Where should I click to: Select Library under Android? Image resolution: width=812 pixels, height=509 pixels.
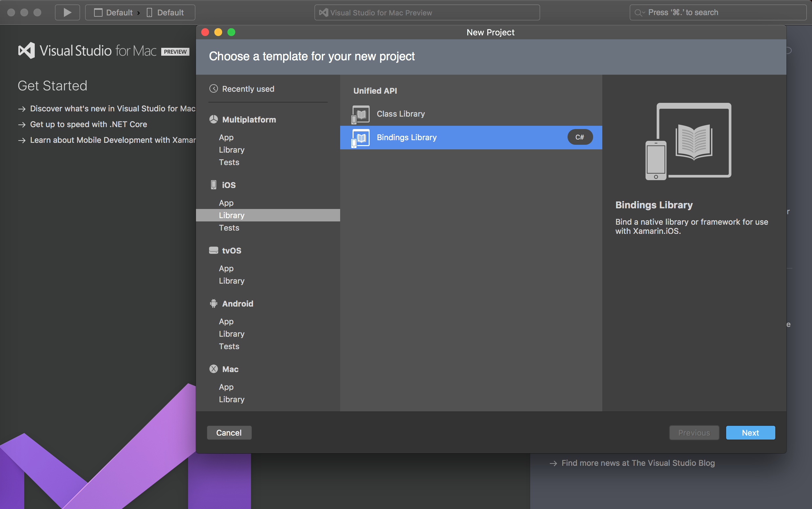232,334
